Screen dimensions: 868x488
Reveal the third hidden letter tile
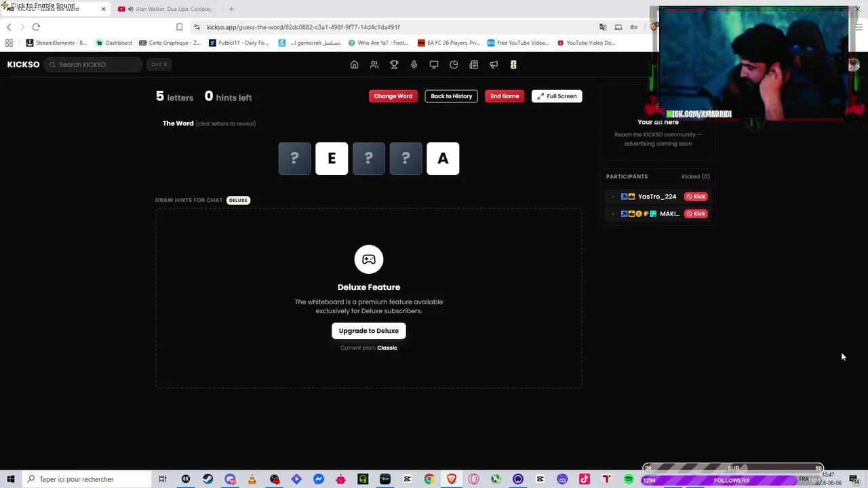point(369,159)
